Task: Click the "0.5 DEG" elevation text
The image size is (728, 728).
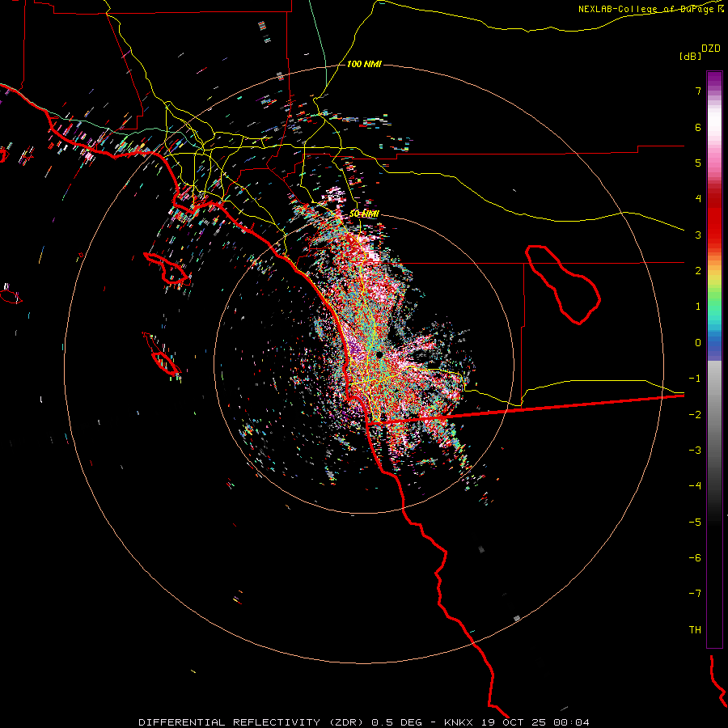Action: (397, 722)
